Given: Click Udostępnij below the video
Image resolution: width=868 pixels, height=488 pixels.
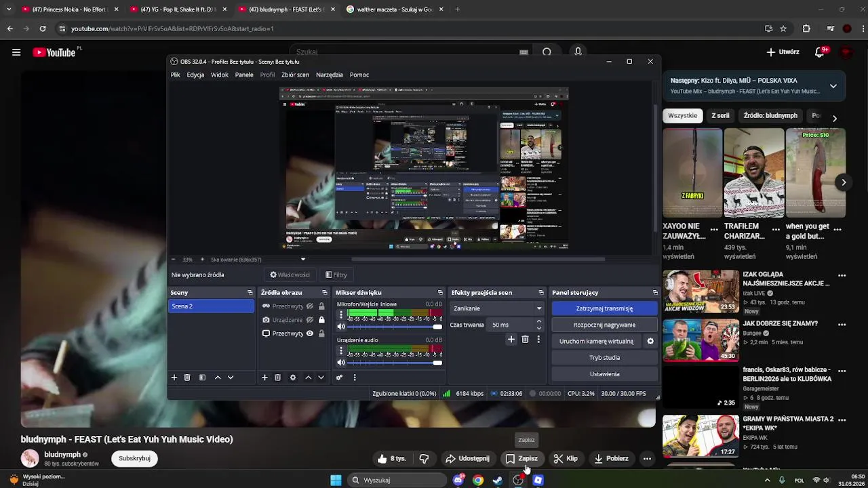Looking at the screenshot, I should pos(467,459).
